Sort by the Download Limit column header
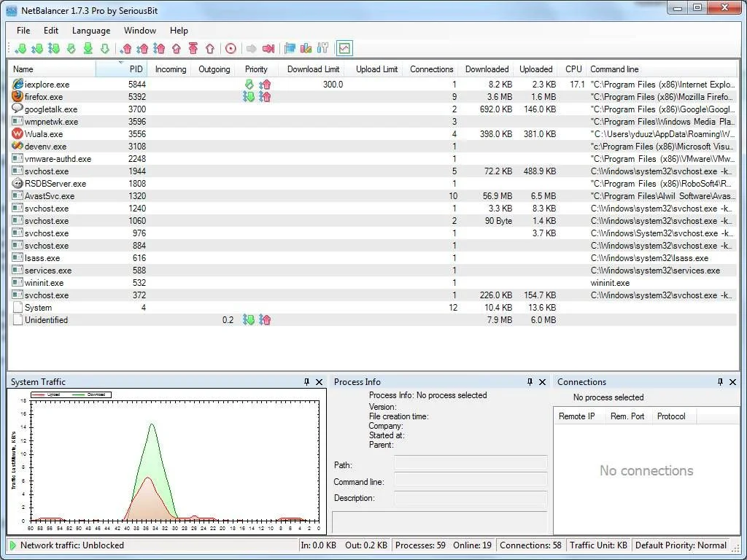 [313, 69]
